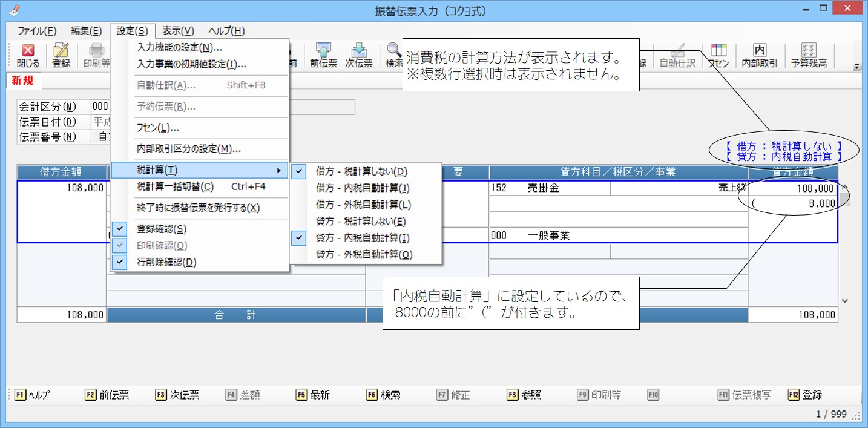The width and height of the screenshot is (868, 428).
Task: Click the 検索 magnifier toolbar icon
Action: click(x=394, y=55)
